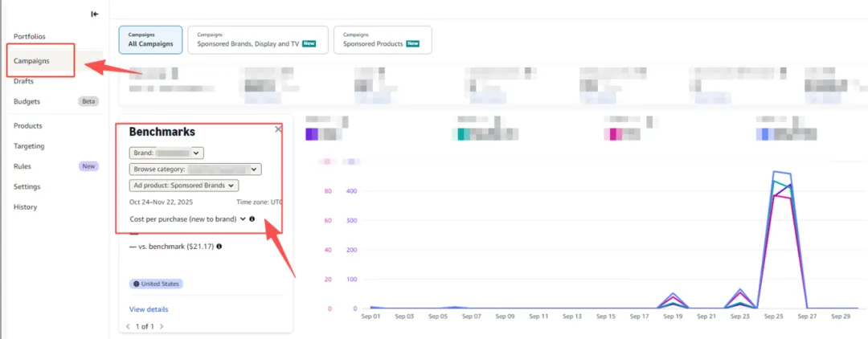Open the Products section
868x339 pixels.
coord(27,126)
